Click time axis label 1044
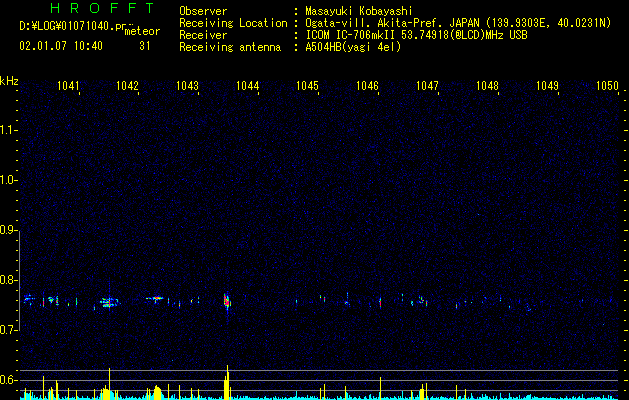 click(x=248, y=85)
